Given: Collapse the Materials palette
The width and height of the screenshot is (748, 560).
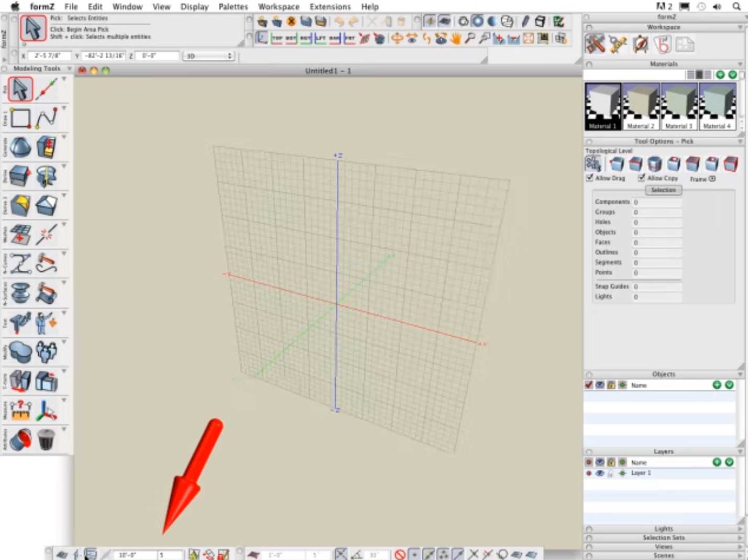Looking at the screenshot, I should tap(740, 64).
